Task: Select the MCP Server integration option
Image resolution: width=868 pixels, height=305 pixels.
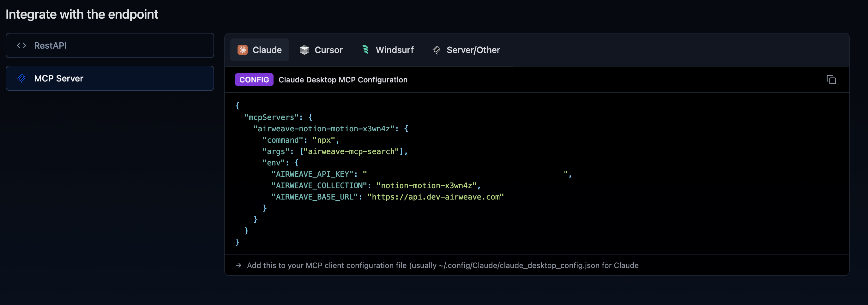Action: [x=110, y=78]
